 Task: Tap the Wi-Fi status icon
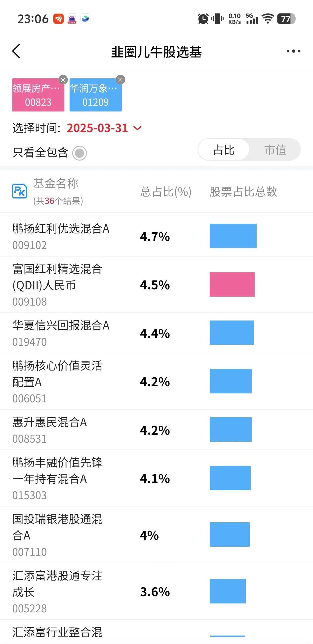pyautogui.click(x=268, y=19)
